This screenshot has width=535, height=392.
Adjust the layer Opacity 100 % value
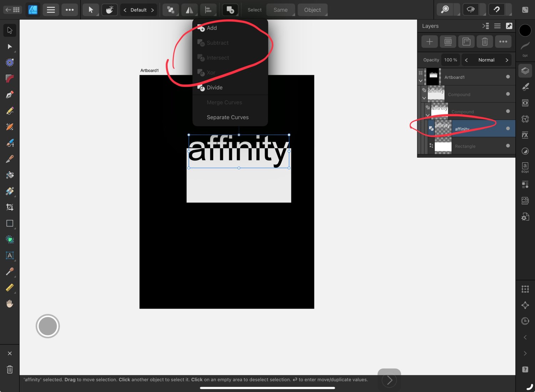450,60
